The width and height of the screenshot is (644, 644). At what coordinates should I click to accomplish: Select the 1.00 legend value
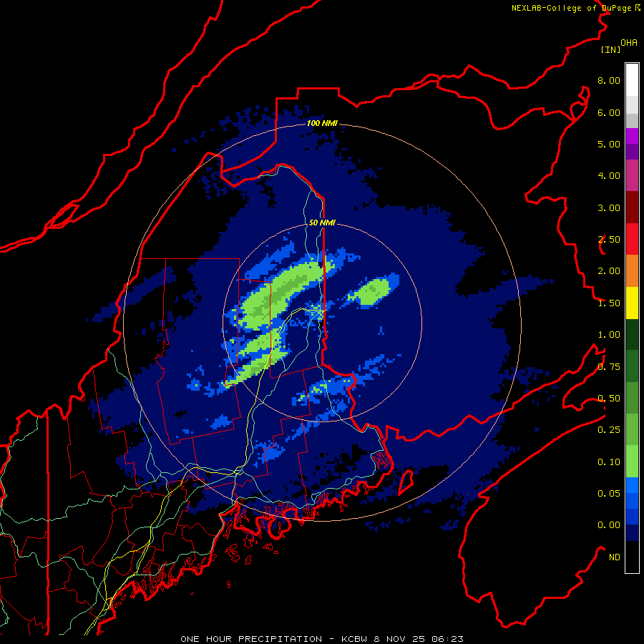[x=609, y=335]
